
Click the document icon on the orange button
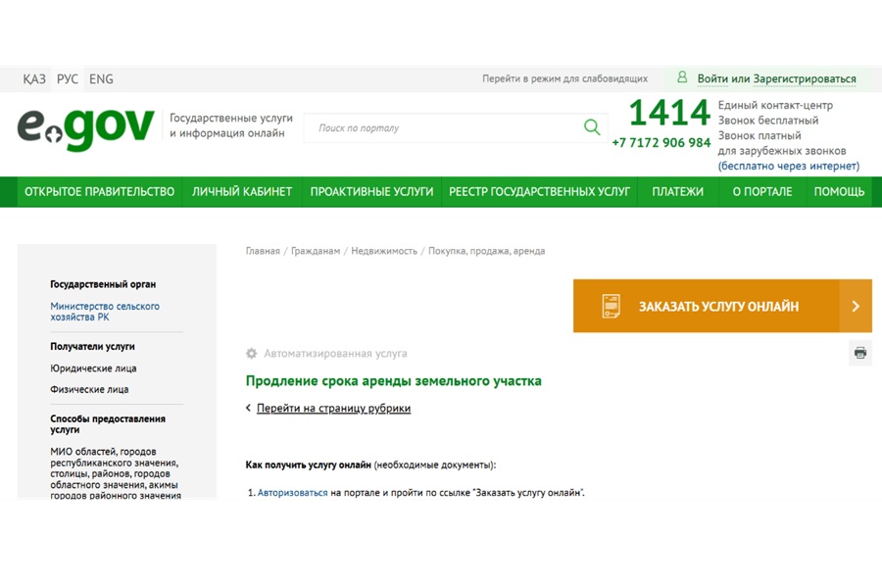(x=611, y=307)
